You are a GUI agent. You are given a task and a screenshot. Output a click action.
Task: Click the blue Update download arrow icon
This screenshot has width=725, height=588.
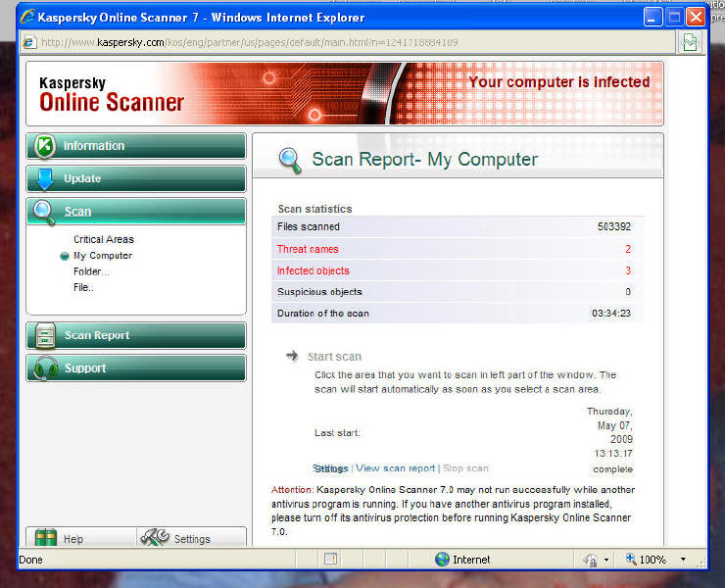pyautogui.click(x=44, y=179)
